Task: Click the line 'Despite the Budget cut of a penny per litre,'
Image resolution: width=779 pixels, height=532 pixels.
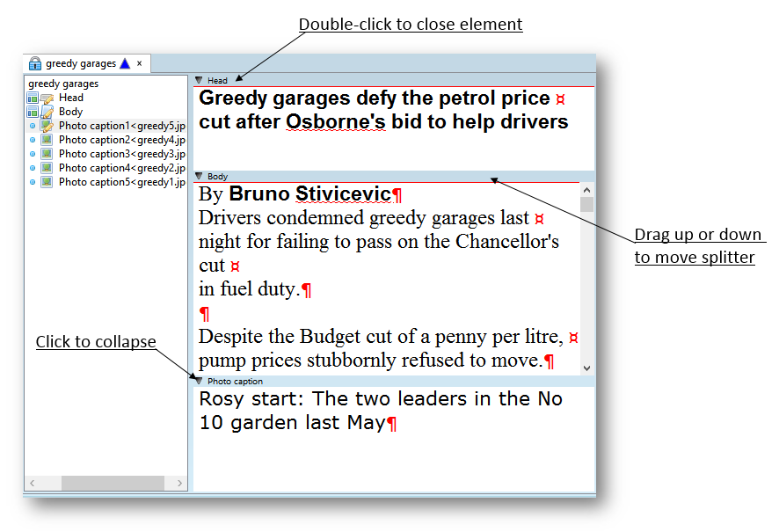Action: click(x=381, y=337)
